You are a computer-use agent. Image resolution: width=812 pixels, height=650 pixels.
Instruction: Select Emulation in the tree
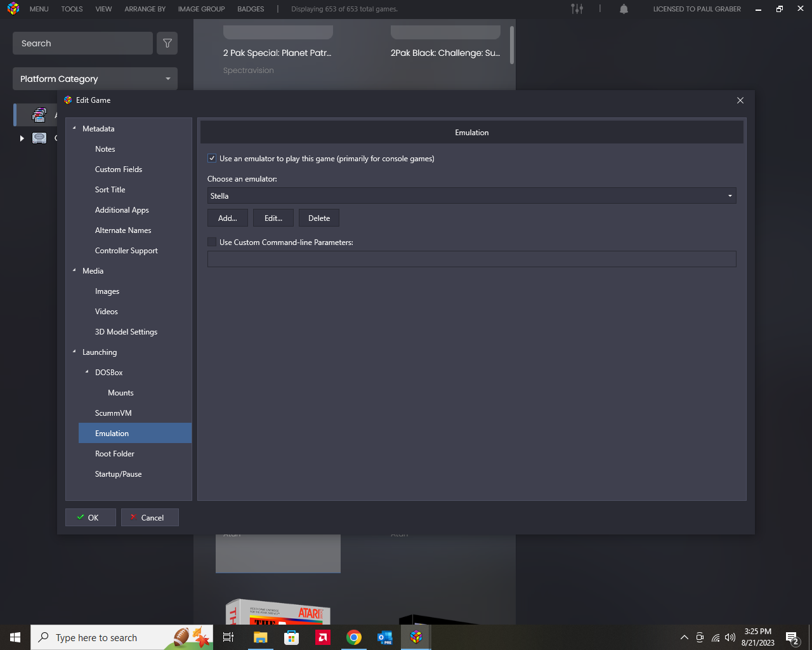point(135,434)
